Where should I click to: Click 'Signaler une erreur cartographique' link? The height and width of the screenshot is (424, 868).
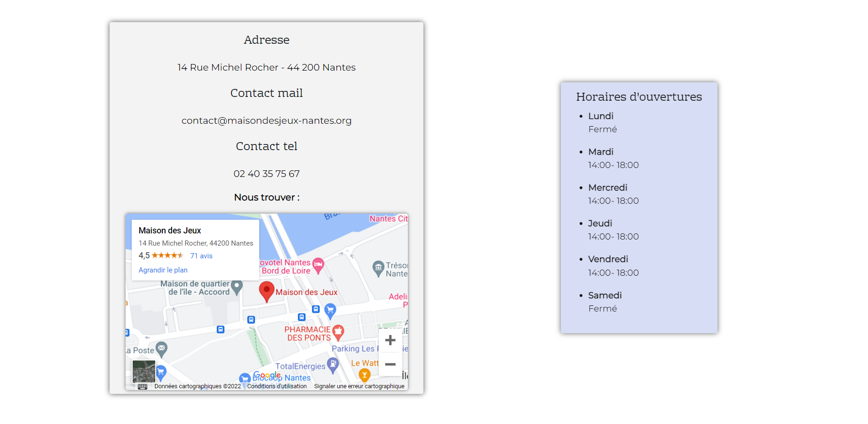tap(359, 386)
